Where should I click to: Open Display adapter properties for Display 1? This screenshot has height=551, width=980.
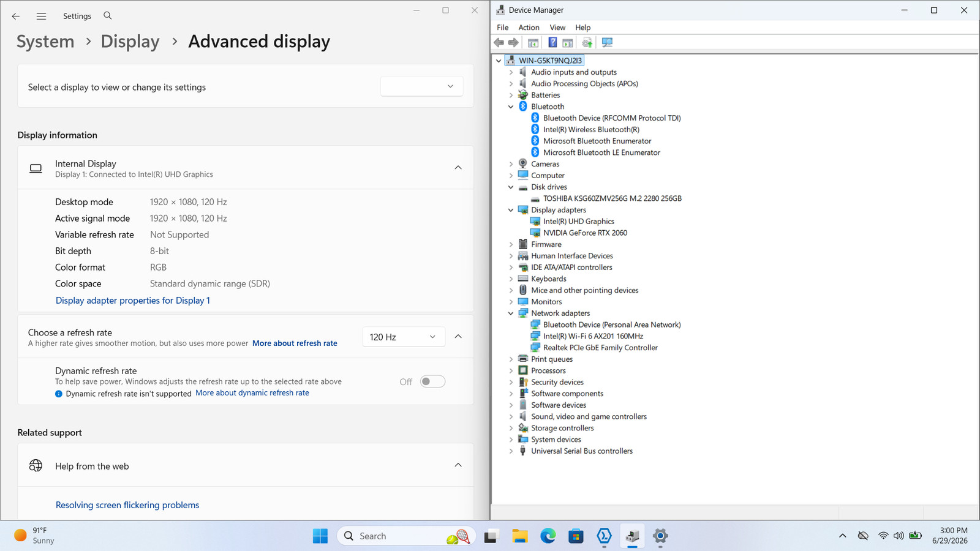pos(133,301)
